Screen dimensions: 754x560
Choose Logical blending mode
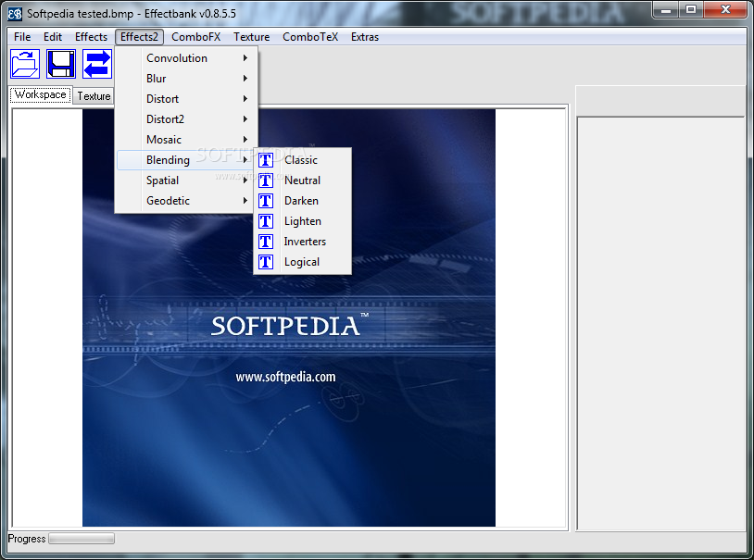pos(302,262)
